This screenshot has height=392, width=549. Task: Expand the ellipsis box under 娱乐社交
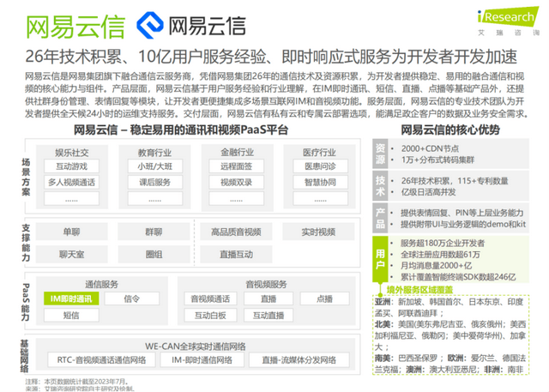[71, 201]
